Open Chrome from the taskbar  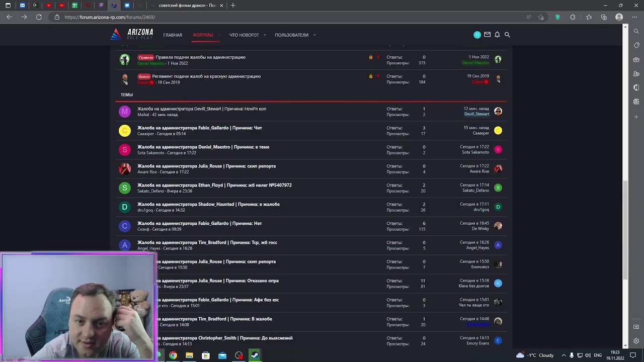[173, 355]
